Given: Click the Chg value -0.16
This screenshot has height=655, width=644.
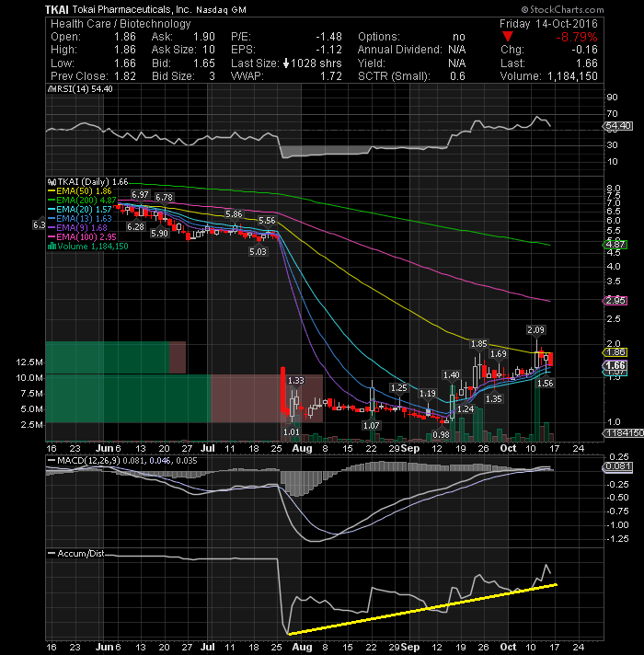Looking at the screenshot, I should click(x=584, y=50).
